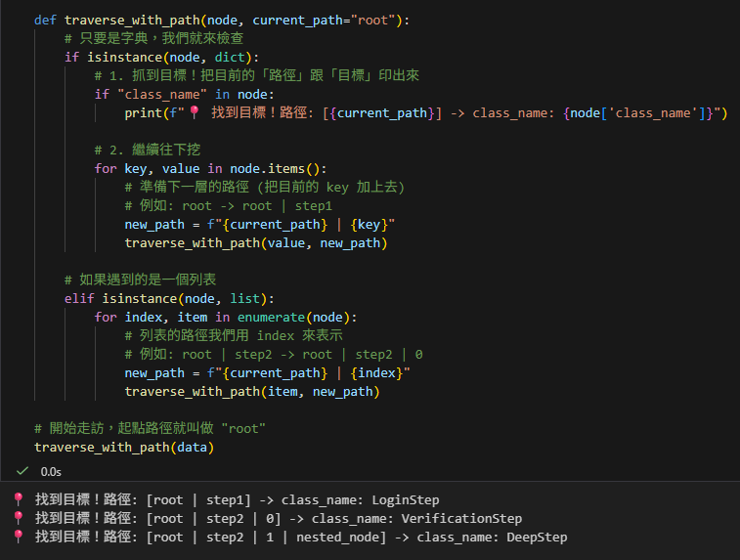
Task: Click the cell execution time "0.0s"
Action: coord(51,472)
